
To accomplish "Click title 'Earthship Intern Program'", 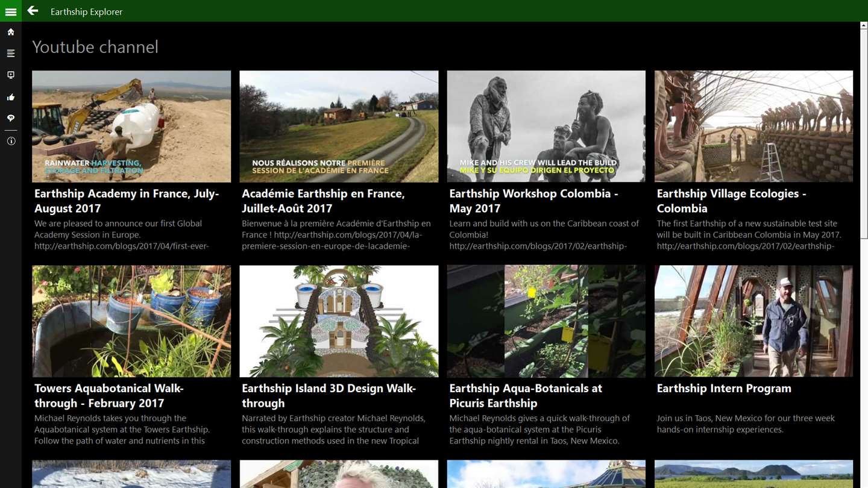I will (724, 389).
